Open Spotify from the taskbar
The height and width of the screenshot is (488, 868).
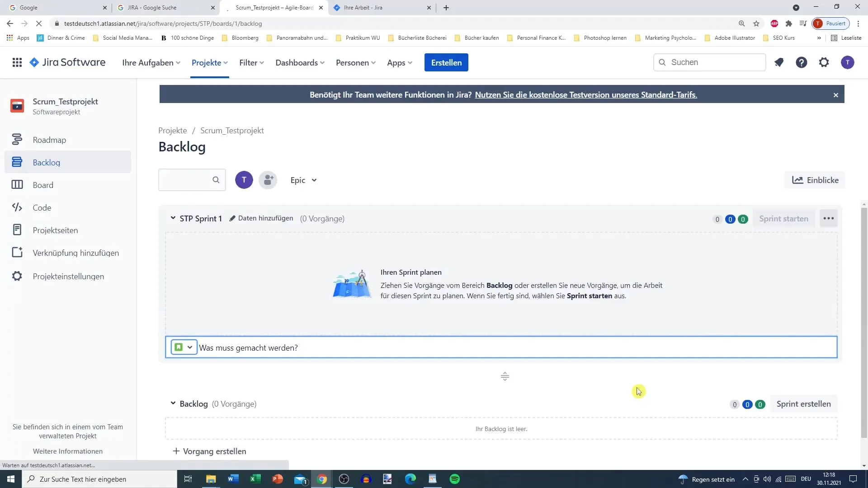pos(454,479)
